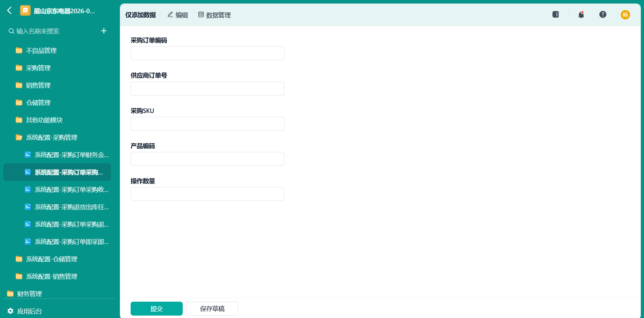Viewport: 644px width, 318px height.
Task: Click the 应用后台 gear icon
Action: [10, 311]
